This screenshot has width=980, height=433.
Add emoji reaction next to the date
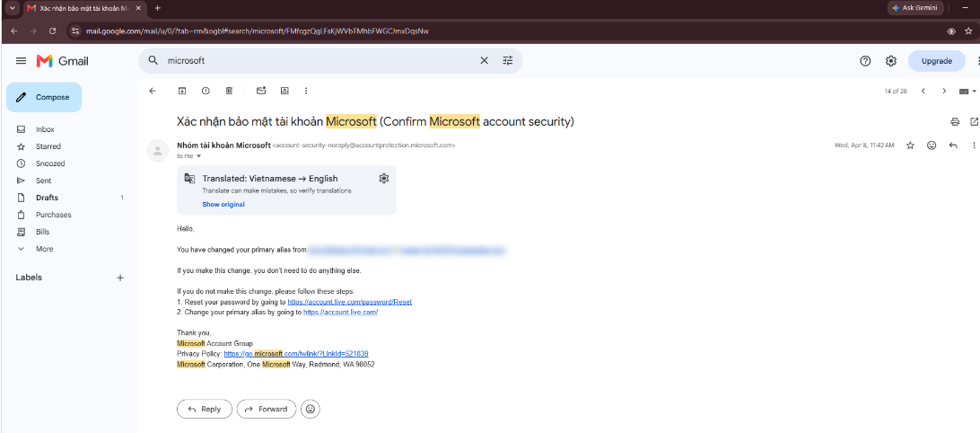click(932, 146)
